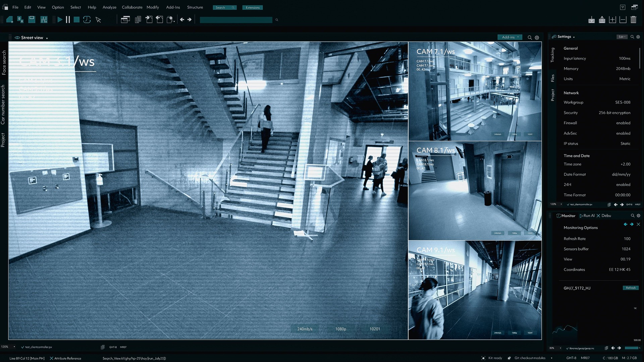644x362 pixels.
Task: Click the upload export icon at top right
Action: pyautogui.click(x=602, y=19)
